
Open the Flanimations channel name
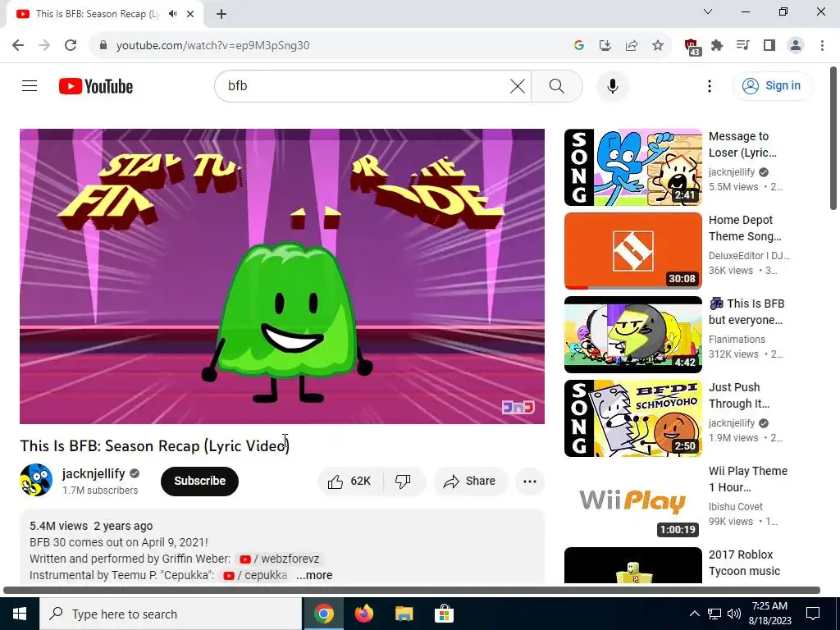tap(737, 339)
